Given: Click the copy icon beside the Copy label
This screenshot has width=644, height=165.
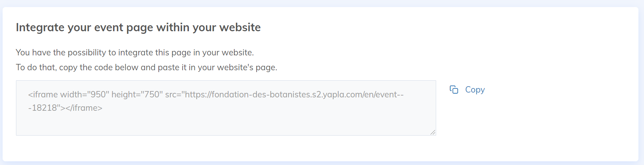Looking at the screenshot, I should pyautogui.click(x=454, y=90).
